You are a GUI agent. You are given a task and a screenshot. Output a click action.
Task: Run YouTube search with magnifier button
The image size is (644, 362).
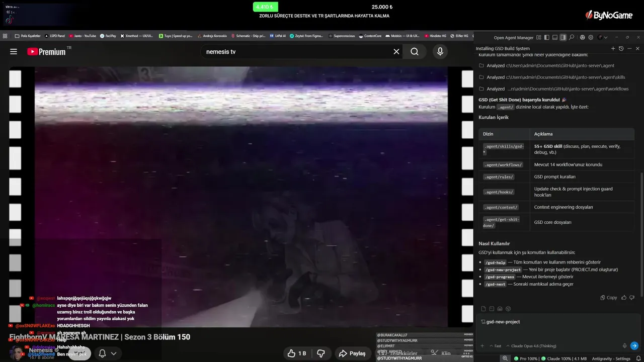point(415,52)
